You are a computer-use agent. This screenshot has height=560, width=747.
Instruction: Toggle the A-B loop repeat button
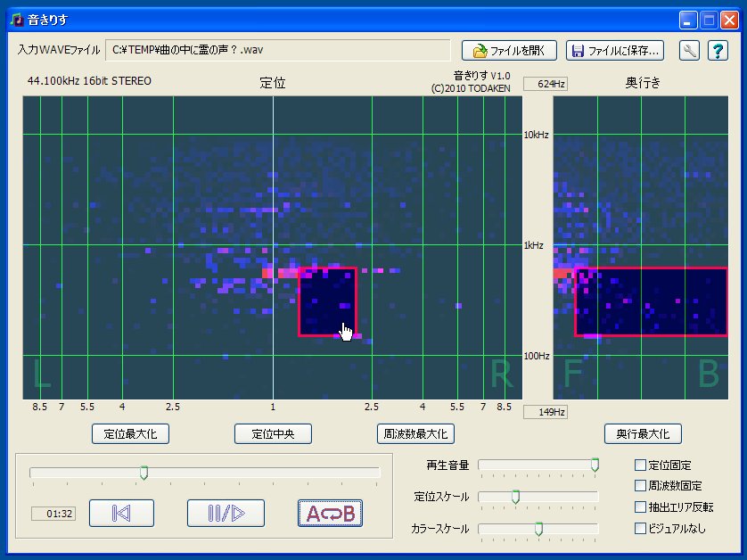point(330,514)
